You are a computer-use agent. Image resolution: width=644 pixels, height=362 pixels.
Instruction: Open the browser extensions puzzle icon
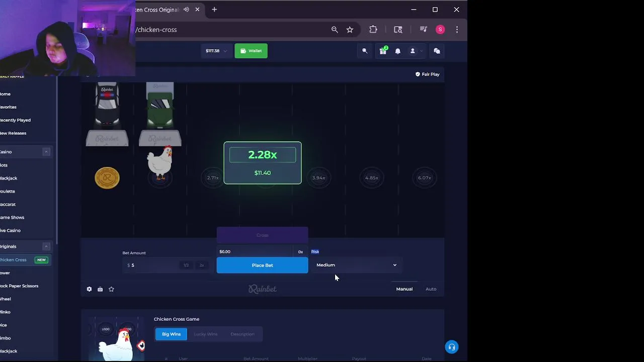point(373,30)
